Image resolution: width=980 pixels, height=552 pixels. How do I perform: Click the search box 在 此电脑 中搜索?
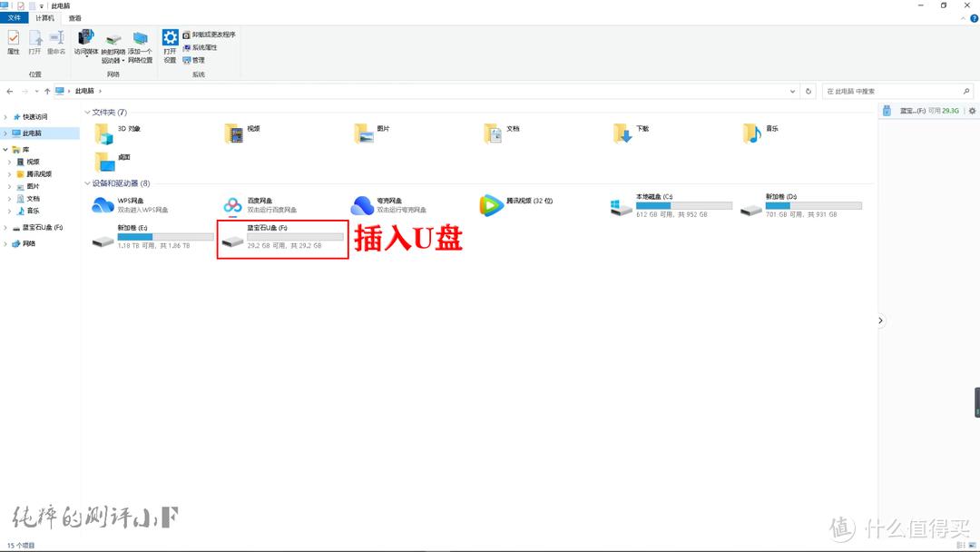click(x=897, y=92)
